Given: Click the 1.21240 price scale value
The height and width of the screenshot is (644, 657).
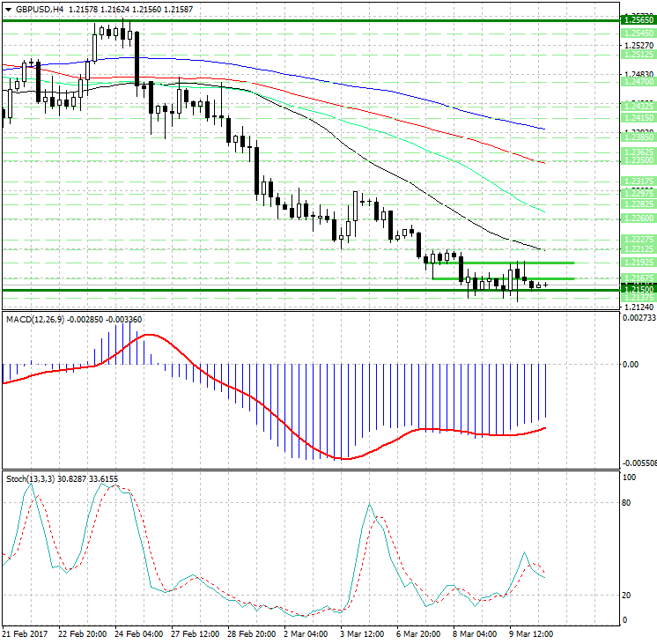Looking at the screenshot, I should point(639,307).
